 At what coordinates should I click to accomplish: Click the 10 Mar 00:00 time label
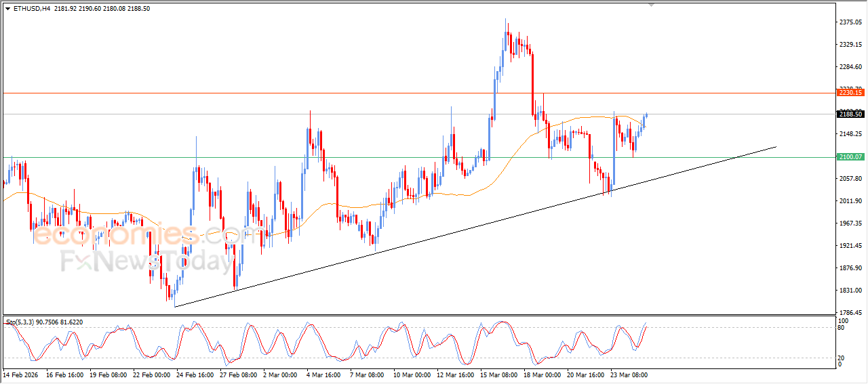(412, 374)
